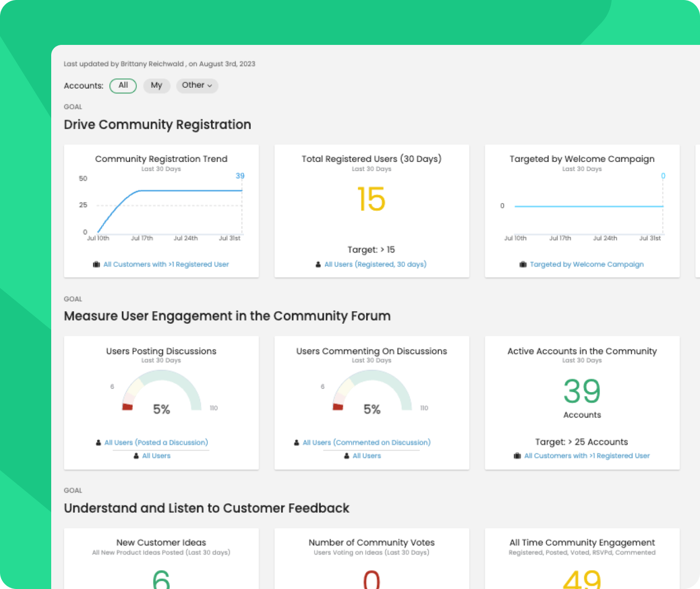700x589 pixels.
Task: Click Understand and Listen to Customer Feedback heading
Action: [206, 508]
